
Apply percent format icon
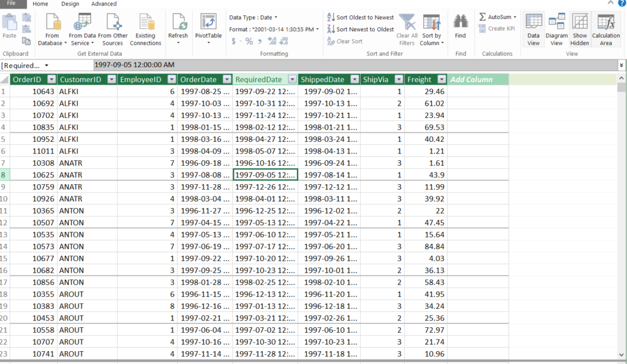[x=249, y=41]
